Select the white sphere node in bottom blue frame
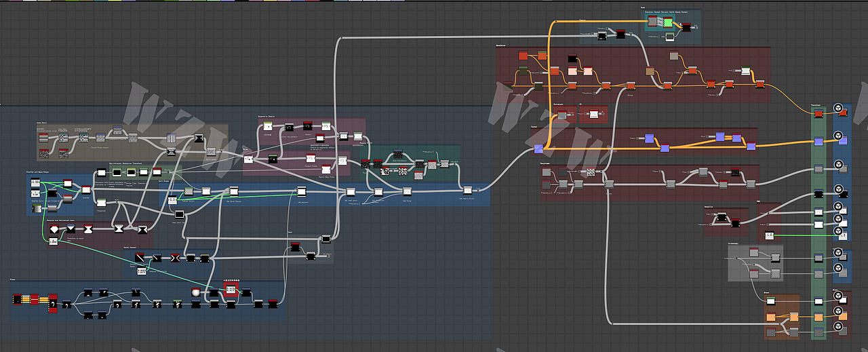 pos(196,291)
